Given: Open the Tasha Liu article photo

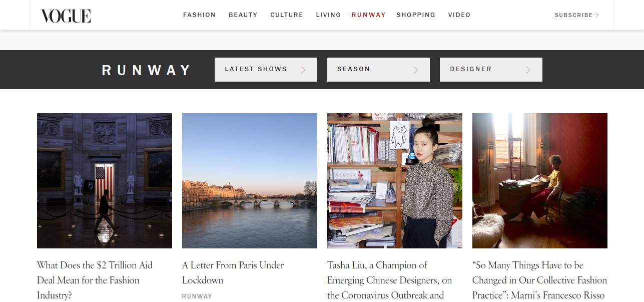Looking at the screenshot, I should tap(395, 181).
